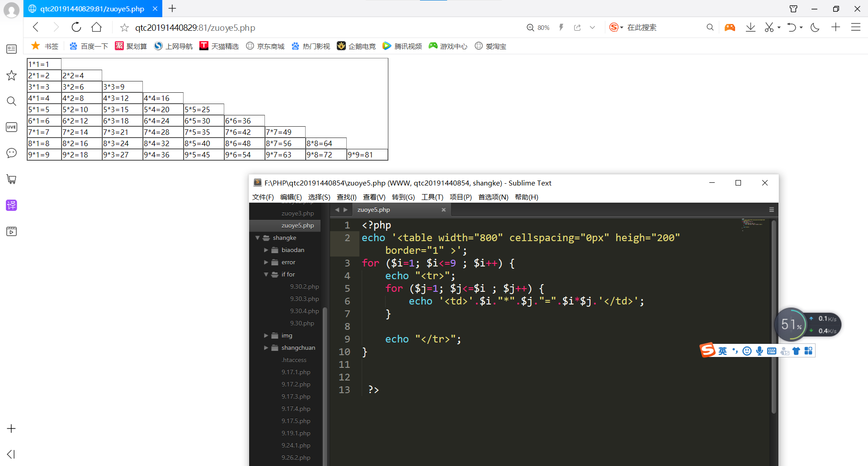Viewport: 868px width, 466px height.
Task: Click the plus add-extension icon in the toolbar
Action: (x=835, y=27)
